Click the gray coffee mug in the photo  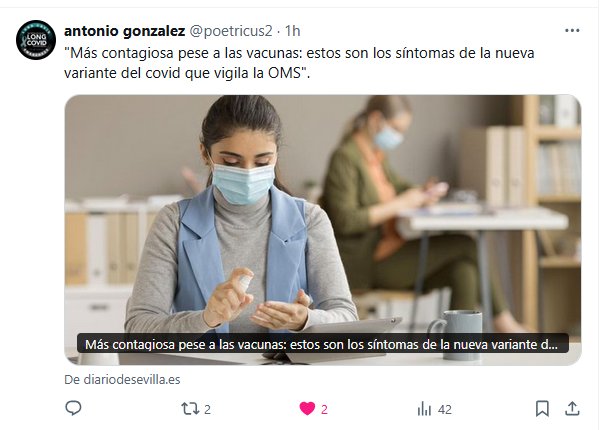pos(457,335)
